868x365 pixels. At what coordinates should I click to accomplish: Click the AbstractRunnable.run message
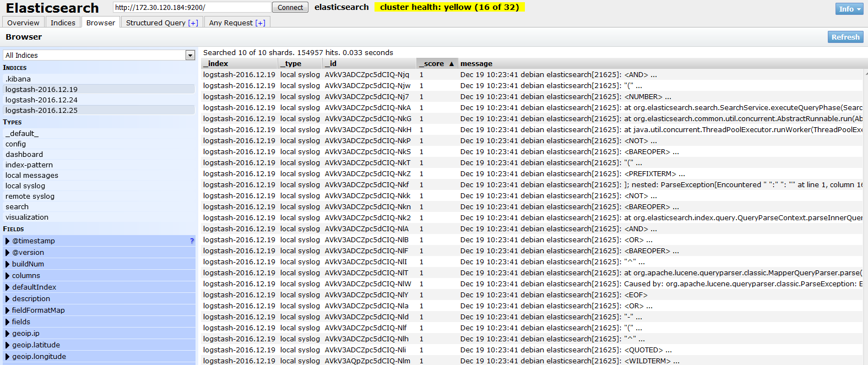[661, 119]
